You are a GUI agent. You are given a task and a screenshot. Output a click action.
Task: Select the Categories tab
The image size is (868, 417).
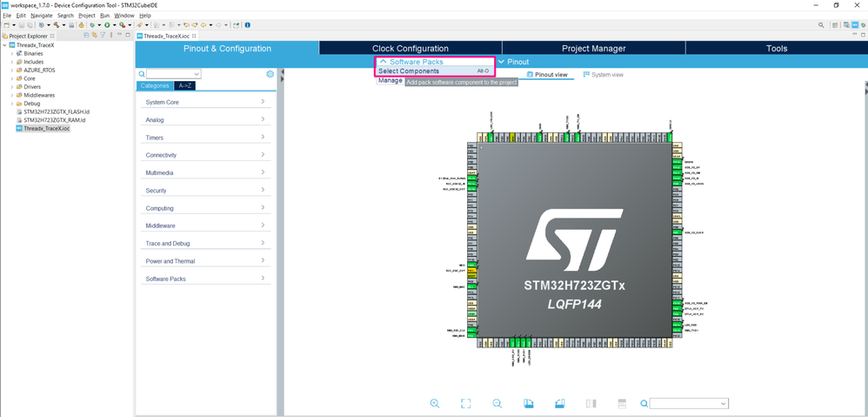click(x=155, y=86)
